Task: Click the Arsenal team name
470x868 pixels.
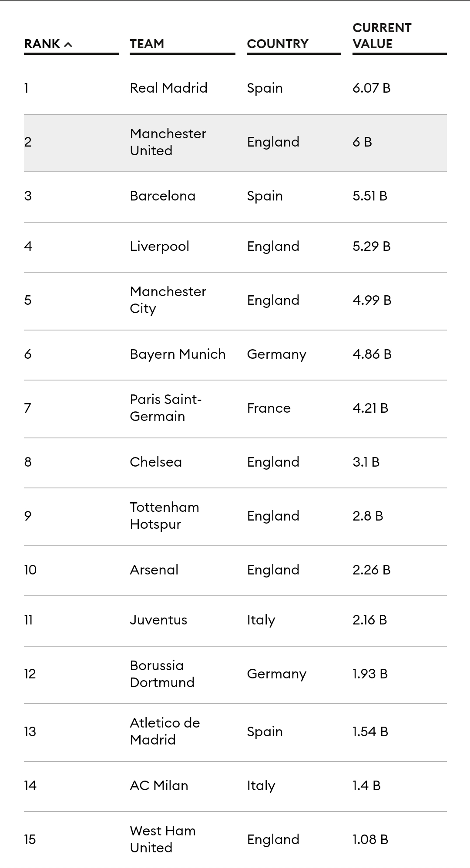Action: point(154,570)
